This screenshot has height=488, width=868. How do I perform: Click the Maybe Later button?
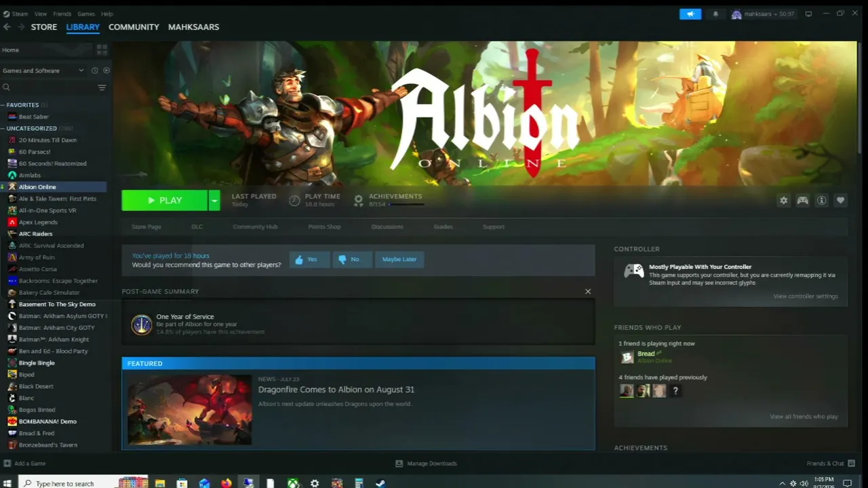point(399,260)
